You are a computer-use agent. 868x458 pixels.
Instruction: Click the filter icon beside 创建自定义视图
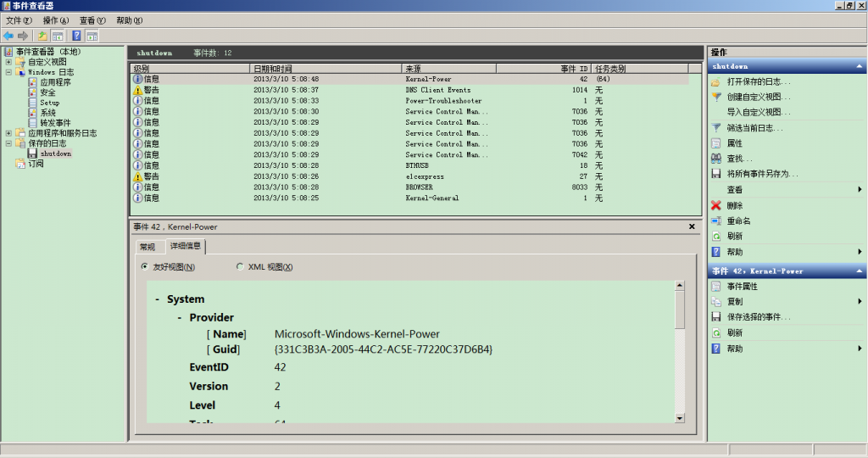716,97
